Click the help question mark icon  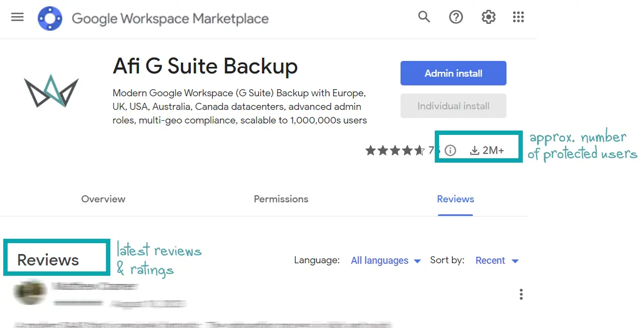click(456, 17)
